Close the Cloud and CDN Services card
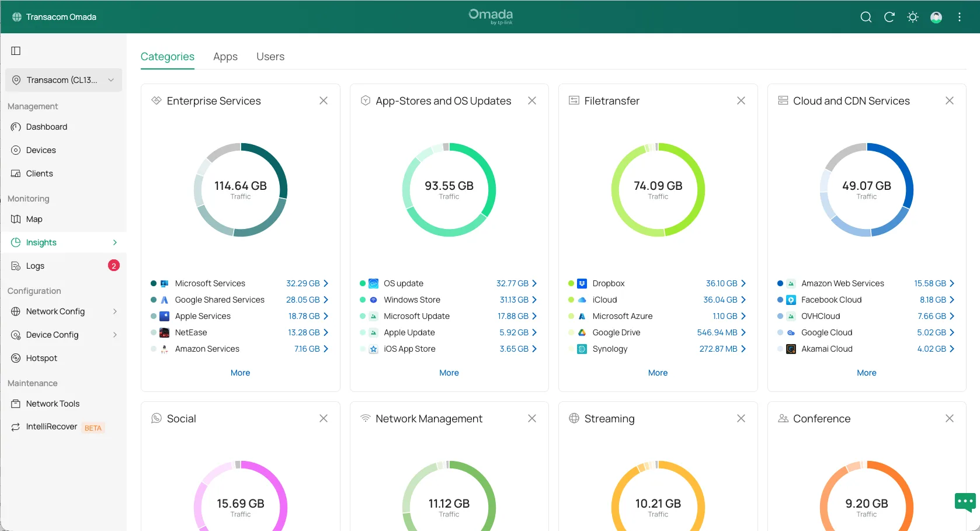This screenshot has height=531, width=980. pos(950,100)
